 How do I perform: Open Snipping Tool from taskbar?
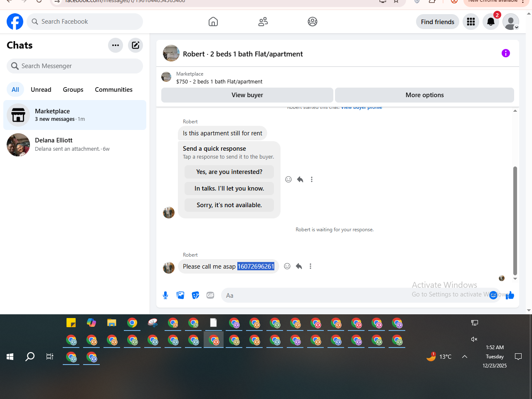153,323
